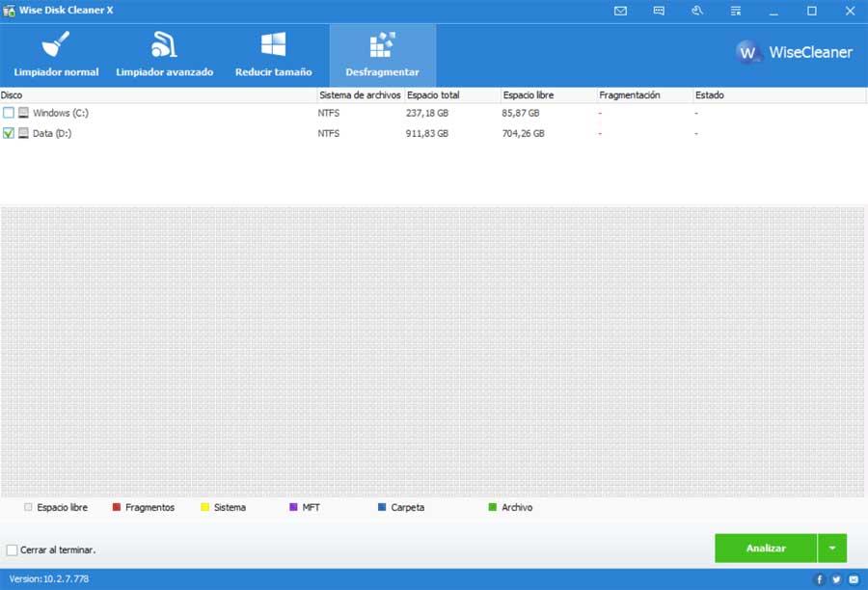
Task: Click the purple MFT legend swatch
Action: [293, 507]
